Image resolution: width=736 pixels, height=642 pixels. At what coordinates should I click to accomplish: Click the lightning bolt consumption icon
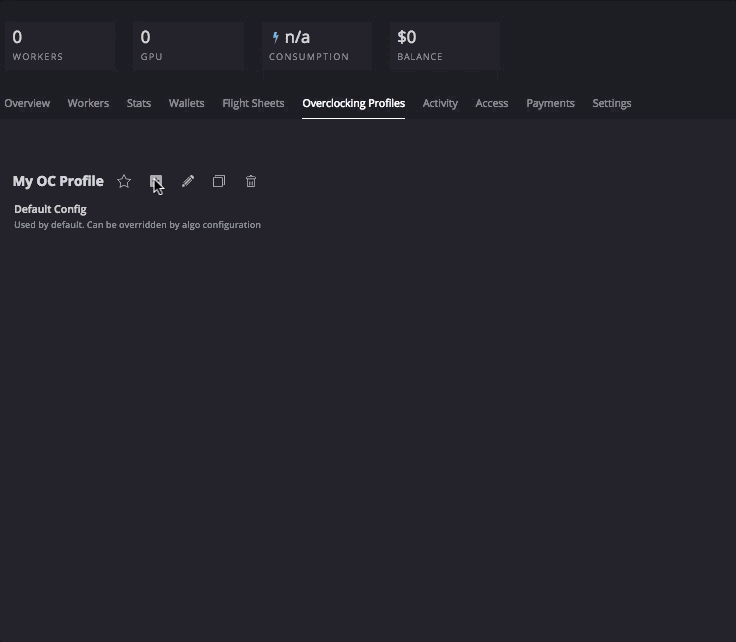pyautogui.click(x=276, y=38)
